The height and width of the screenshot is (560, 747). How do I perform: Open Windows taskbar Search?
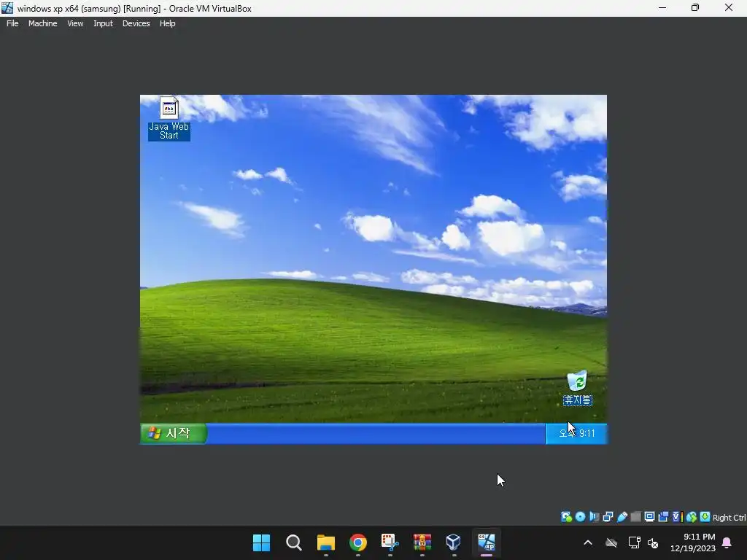tap(293, 542)
